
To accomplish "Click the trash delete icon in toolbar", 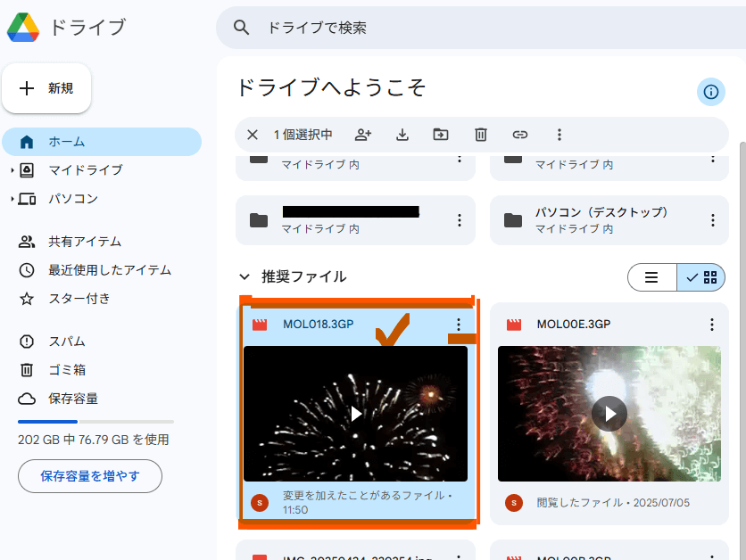I will [480, 135].
